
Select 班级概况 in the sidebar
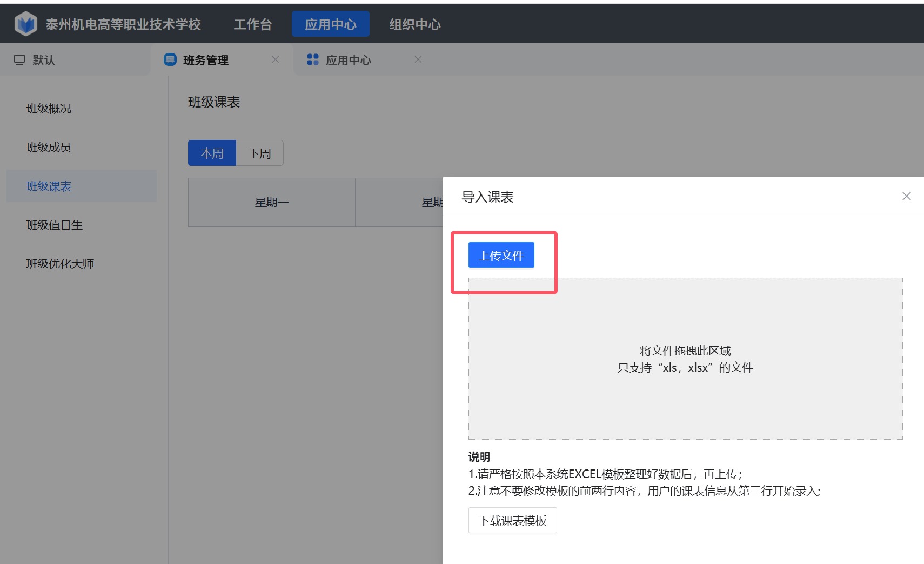tap(49, 108)
